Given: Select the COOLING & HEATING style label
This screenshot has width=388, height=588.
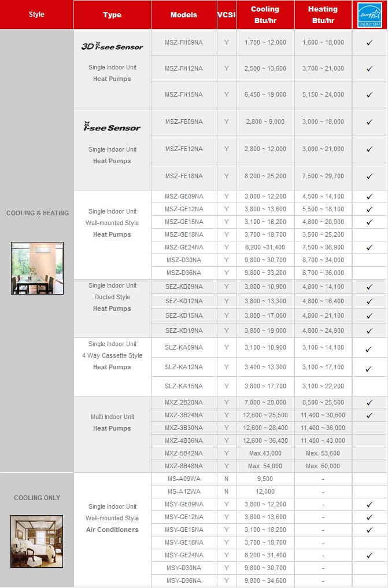Looking at the screenshot, I should (x=38, y=213).
